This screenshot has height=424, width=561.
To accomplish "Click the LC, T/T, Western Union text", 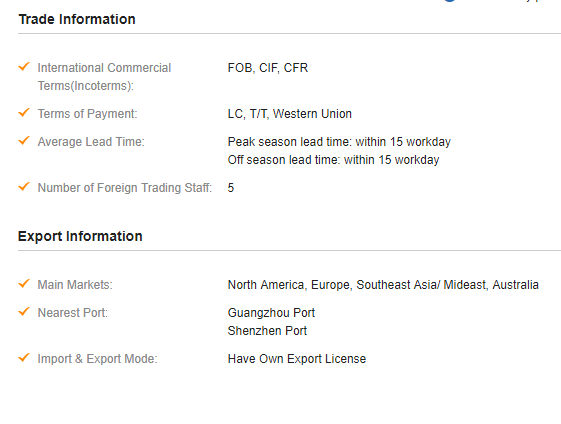I will 289,114.
